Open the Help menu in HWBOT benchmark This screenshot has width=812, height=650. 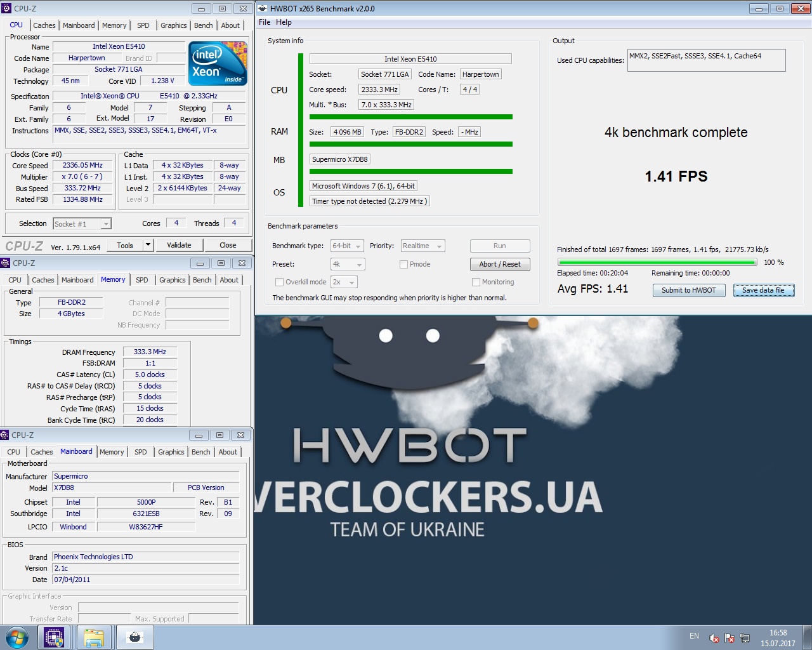click(284, 22)
